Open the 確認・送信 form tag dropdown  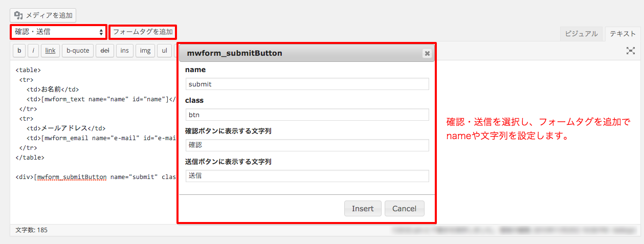(x=58, y=32)
